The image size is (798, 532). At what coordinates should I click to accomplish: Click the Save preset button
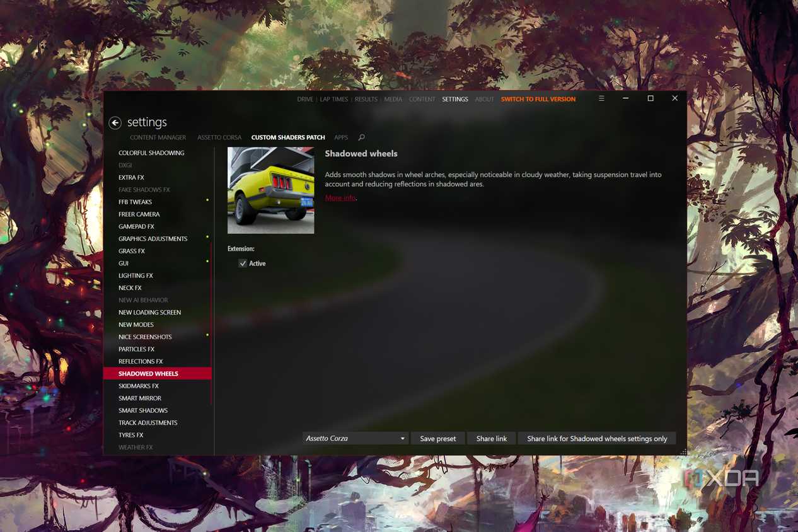click(437, 438)
